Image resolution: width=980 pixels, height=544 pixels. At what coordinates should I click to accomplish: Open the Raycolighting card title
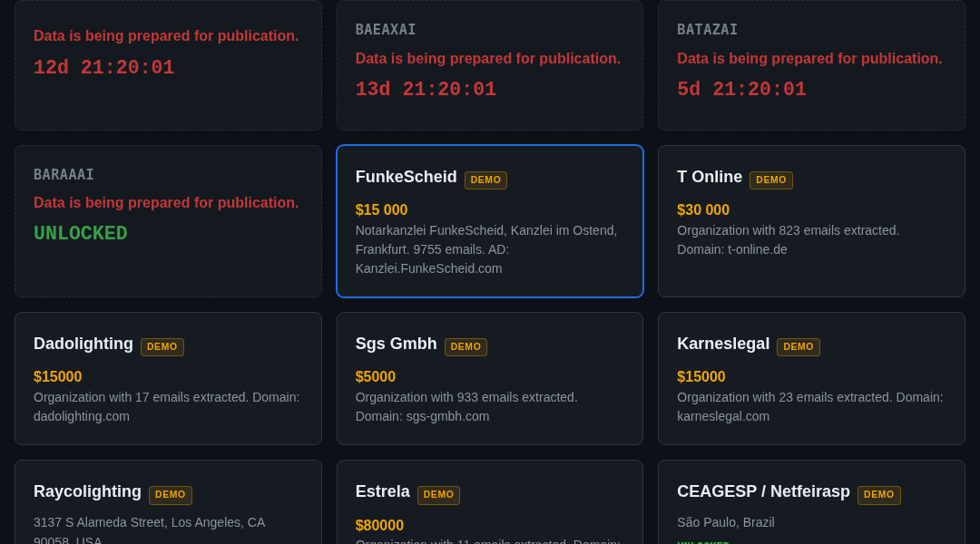tap(87, 492)
